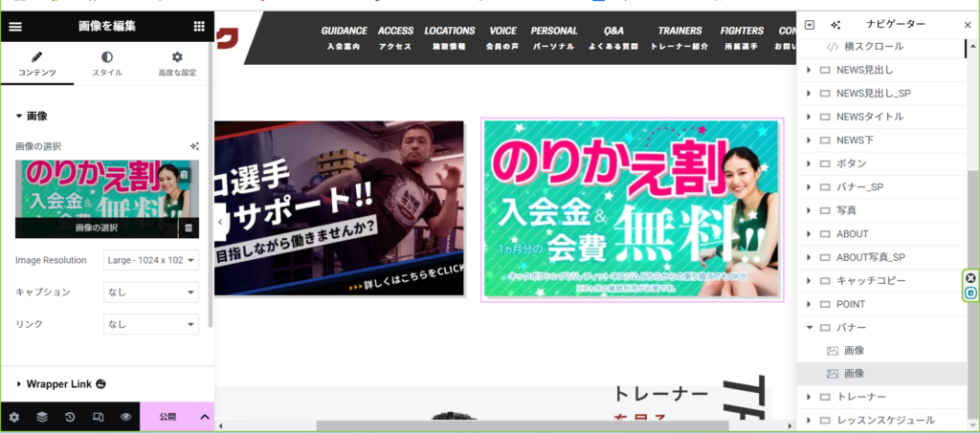
Task: Click preview changes eye icon
Action: 125,417
